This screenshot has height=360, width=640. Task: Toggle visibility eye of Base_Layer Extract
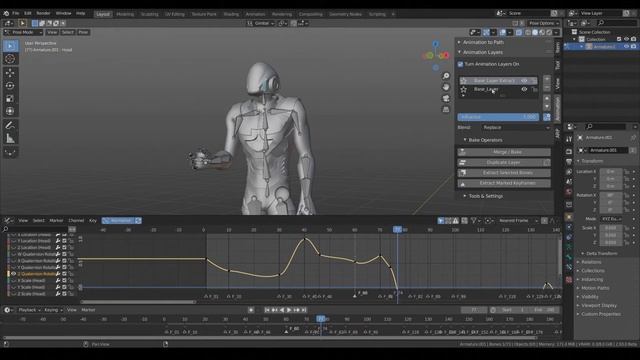pyautogui.click(x=524, y=81)
